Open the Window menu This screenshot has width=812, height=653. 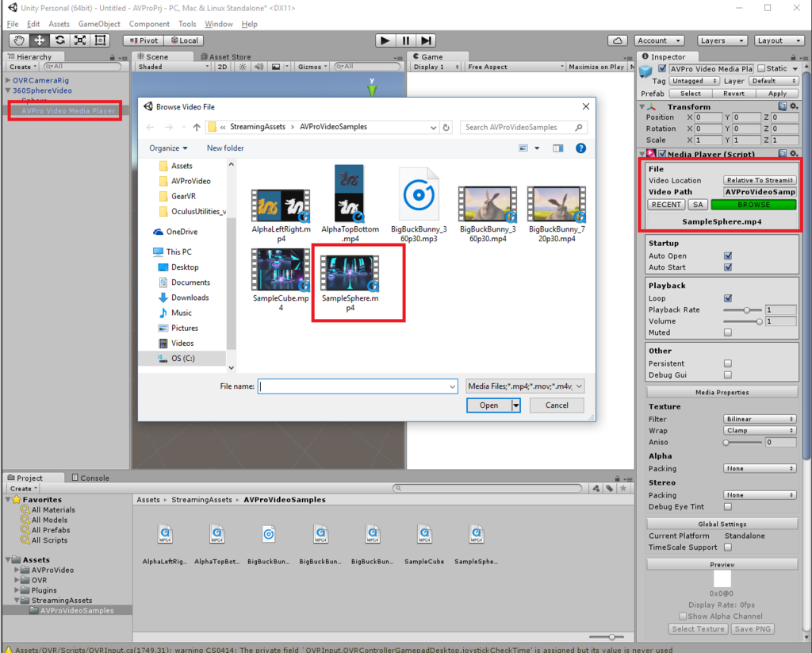coord(219,24)
